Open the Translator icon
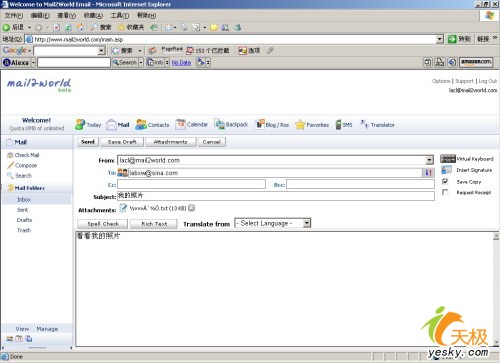 364,124
